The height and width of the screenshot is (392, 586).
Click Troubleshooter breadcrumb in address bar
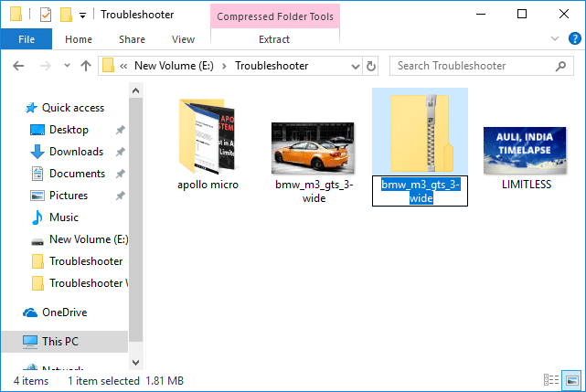272,66
